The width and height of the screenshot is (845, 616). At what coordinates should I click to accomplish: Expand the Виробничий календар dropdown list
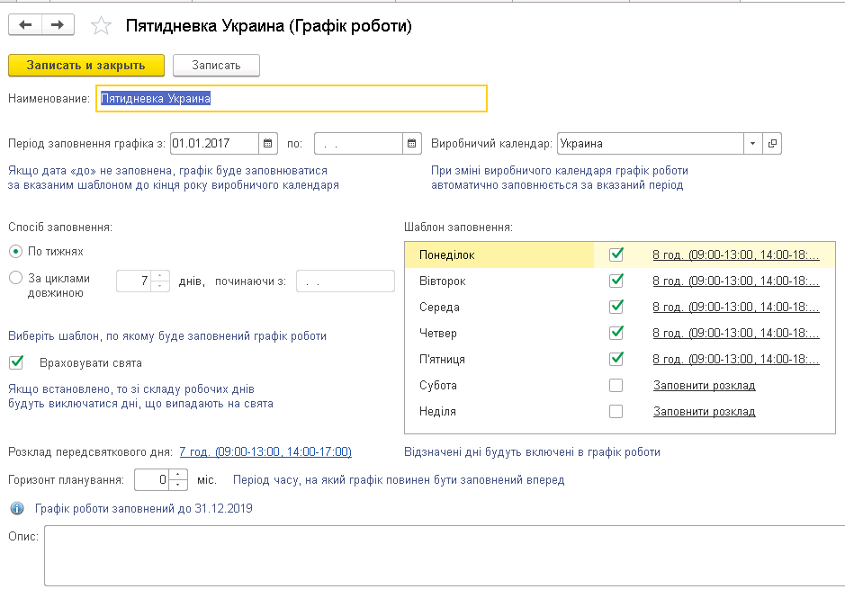click(753, 144)
